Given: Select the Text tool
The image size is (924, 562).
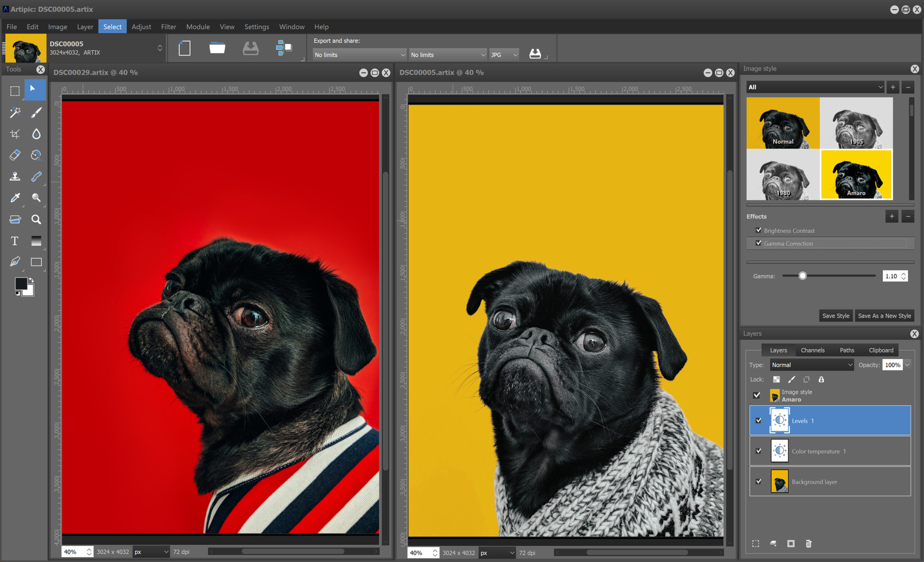Looking at the screenshot, I should point(15,241).
